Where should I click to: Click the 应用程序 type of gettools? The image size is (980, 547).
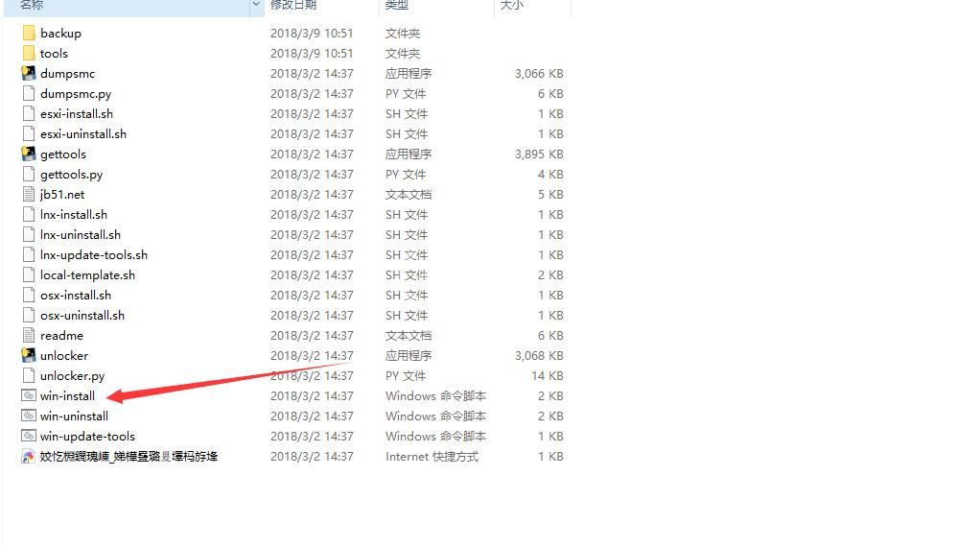coord(408,155)
